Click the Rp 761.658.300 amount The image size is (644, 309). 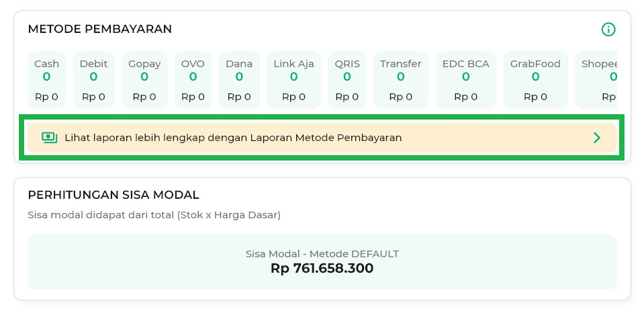click(322, 269)
